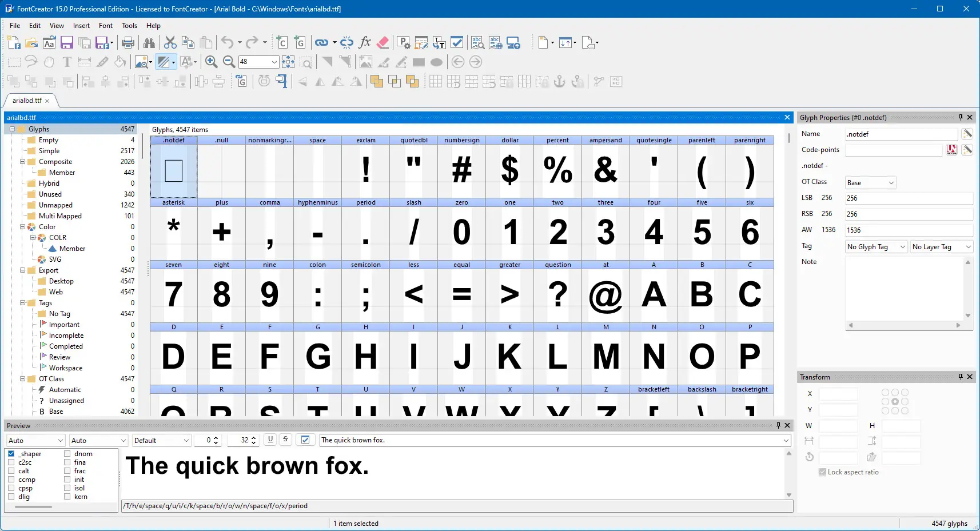Click the Cut scissors icon

tap(170, 42)
